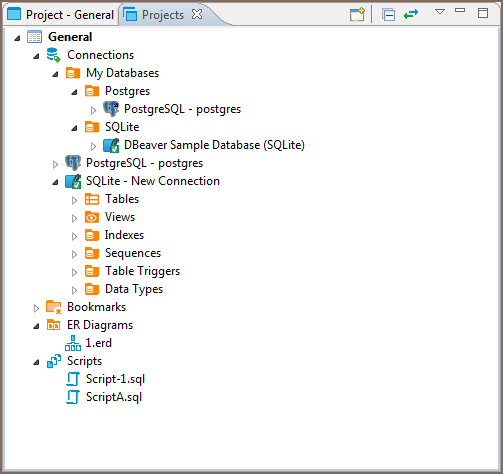Select the Sequences folder
Viewport: 503px width, 474px height.
pyautogui.click(x=132, y=253)
